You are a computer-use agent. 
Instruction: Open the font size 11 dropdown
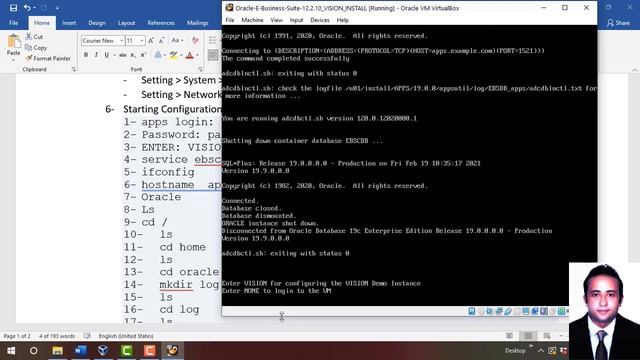pos(142,40)
